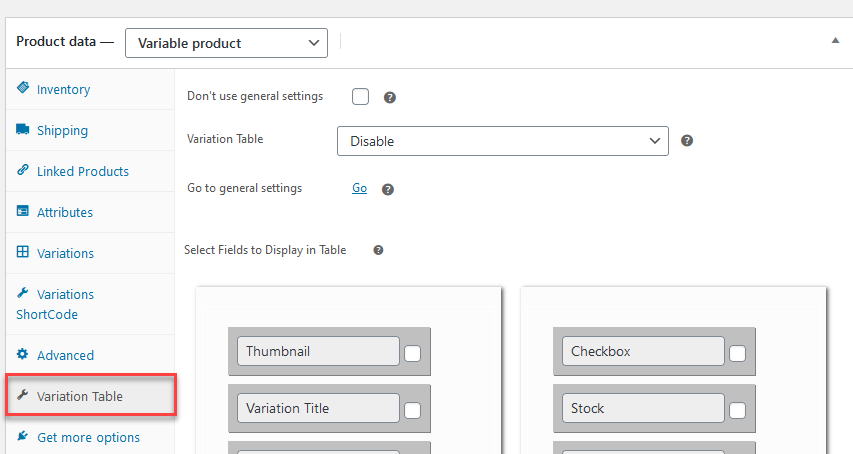The height and width of the screenshot is (454, 853).
Task: Click the Variation Title field box
Action: coord(318,408)
